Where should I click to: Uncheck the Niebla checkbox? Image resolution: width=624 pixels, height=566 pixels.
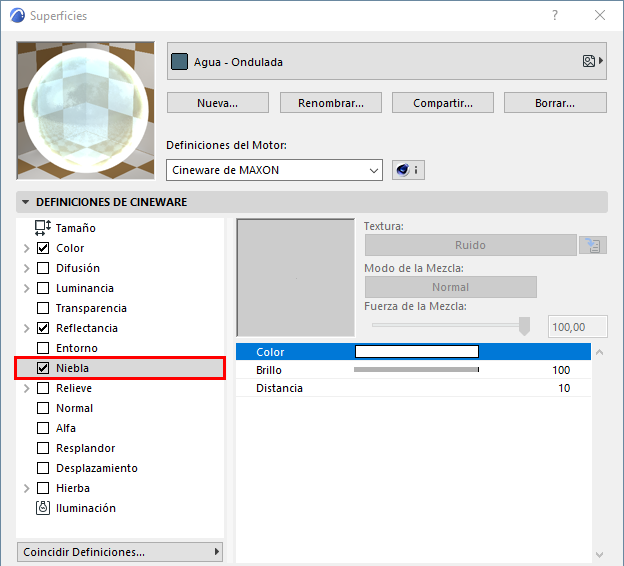43,368
